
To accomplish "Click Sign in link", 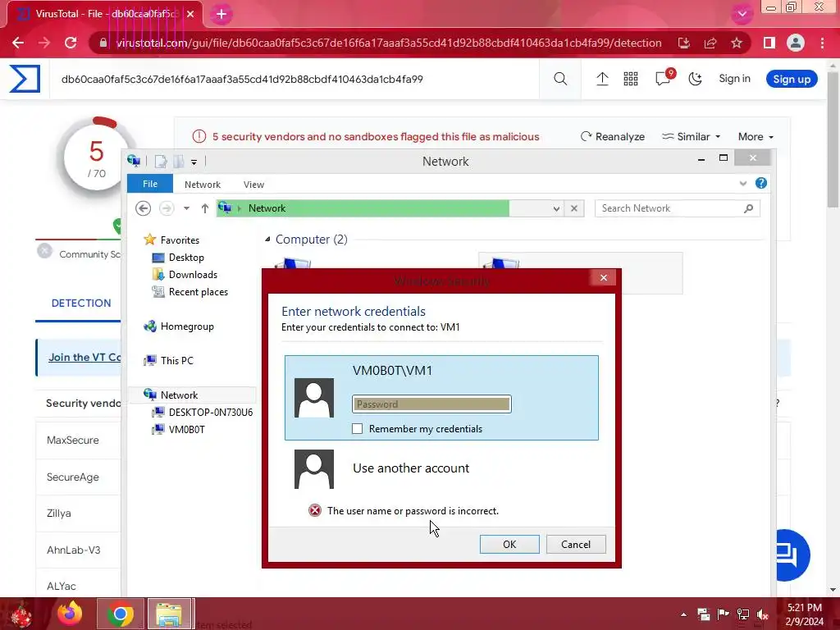I will click(734, 79).
